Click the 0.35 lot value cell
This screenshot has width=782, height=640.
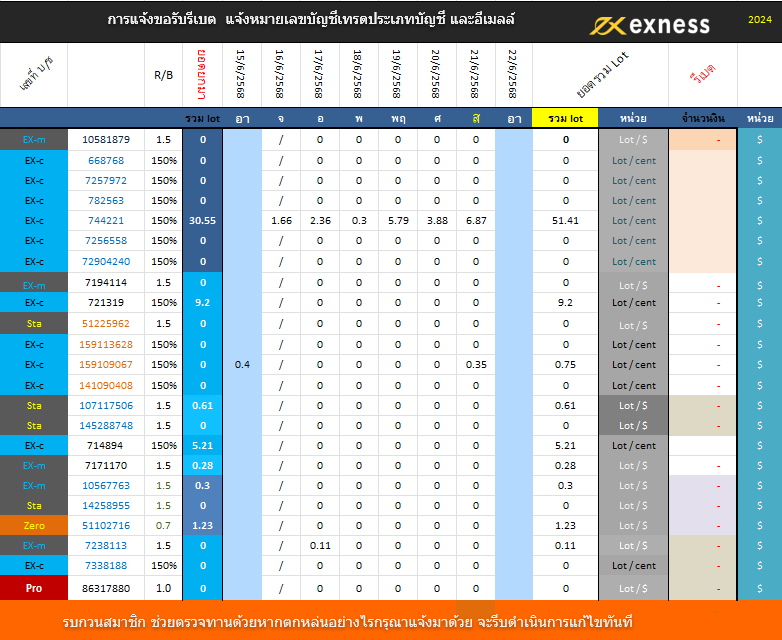pos(476,365)
